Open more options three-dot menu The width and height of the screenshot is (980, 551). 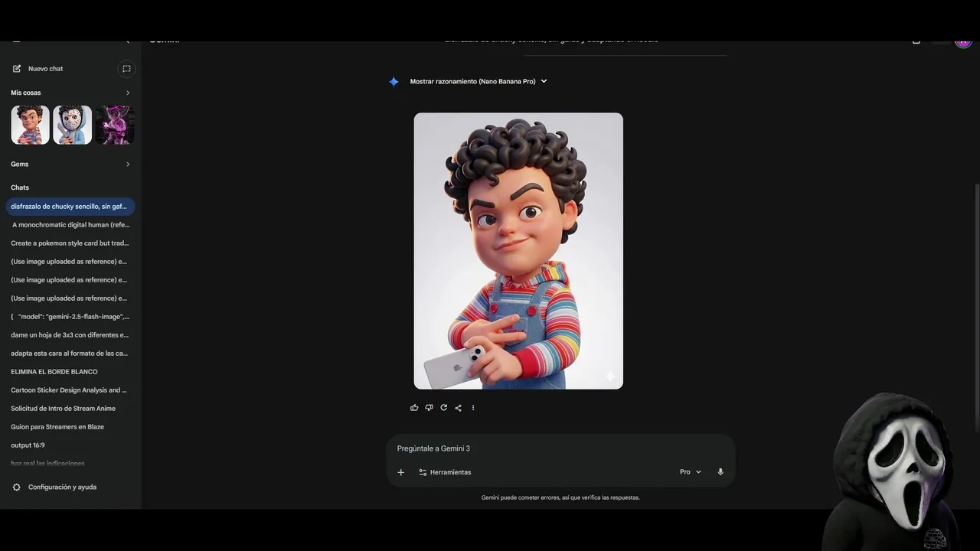click(x=473, y=408)
